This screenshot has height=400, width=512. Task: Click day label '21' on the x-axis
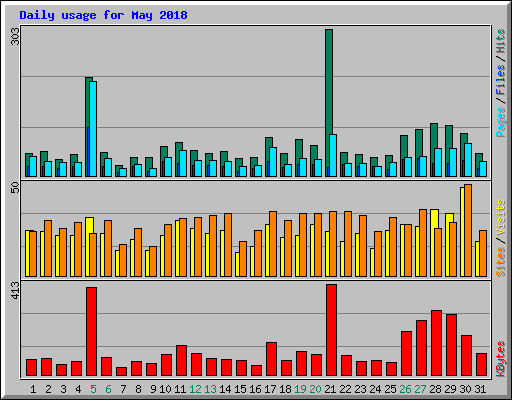(330, 389)
